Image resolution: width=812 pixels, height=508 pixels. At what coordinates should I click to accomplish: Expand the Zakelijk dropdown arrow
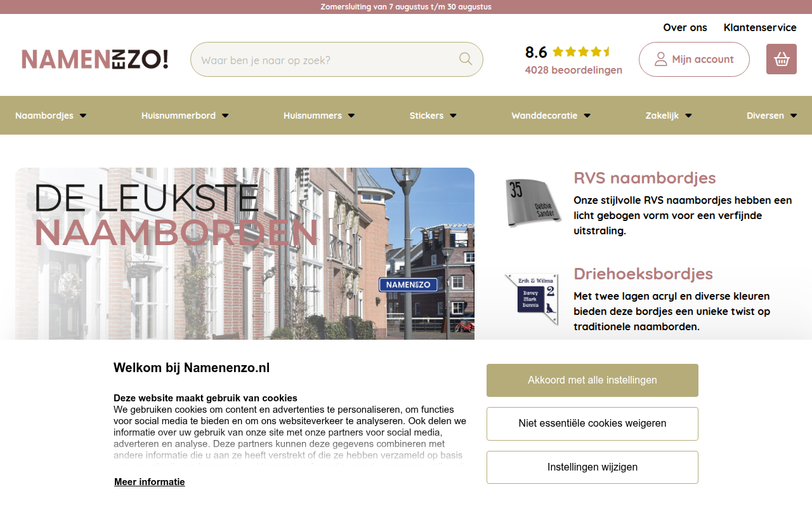point(688,116)
